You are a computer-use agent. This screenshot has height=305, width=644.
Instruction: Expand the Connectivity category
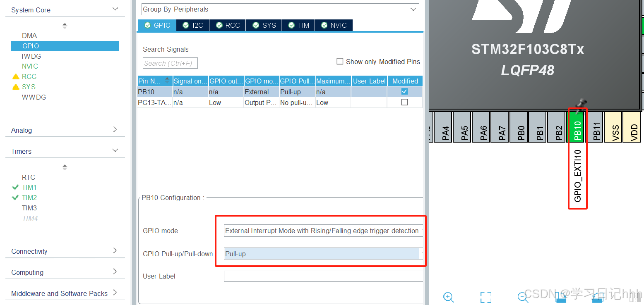point(115,250)
